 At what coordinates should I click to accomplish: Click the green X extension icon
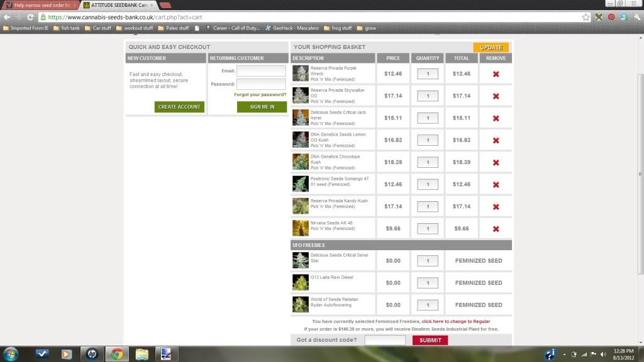point(599,17)
